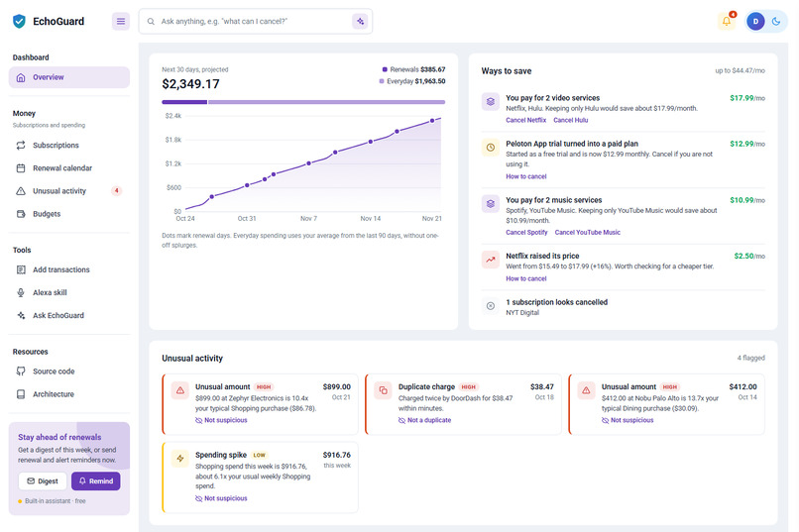Click the Everyday legend color swatch
Viewport: 799px width, 532px height.
pyautogui.click(x=382, y=81)
